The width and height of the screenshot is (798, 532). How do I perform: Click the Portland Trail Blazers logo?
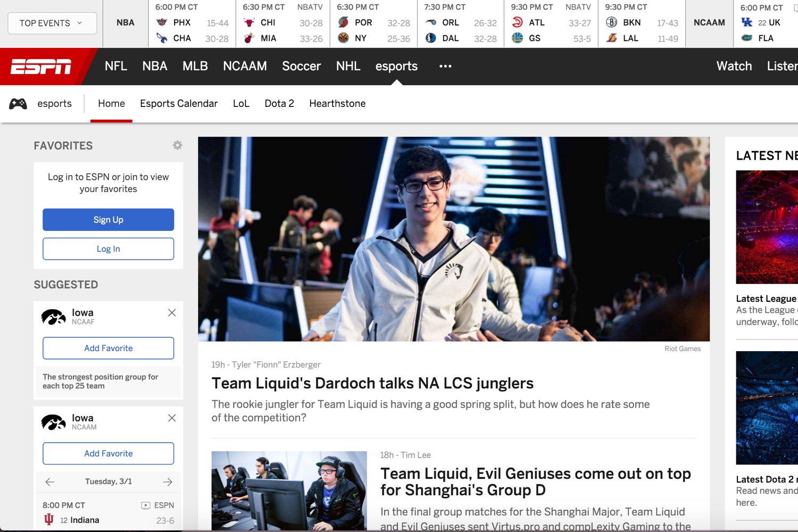pyautogui.click(x=343, y=22)
